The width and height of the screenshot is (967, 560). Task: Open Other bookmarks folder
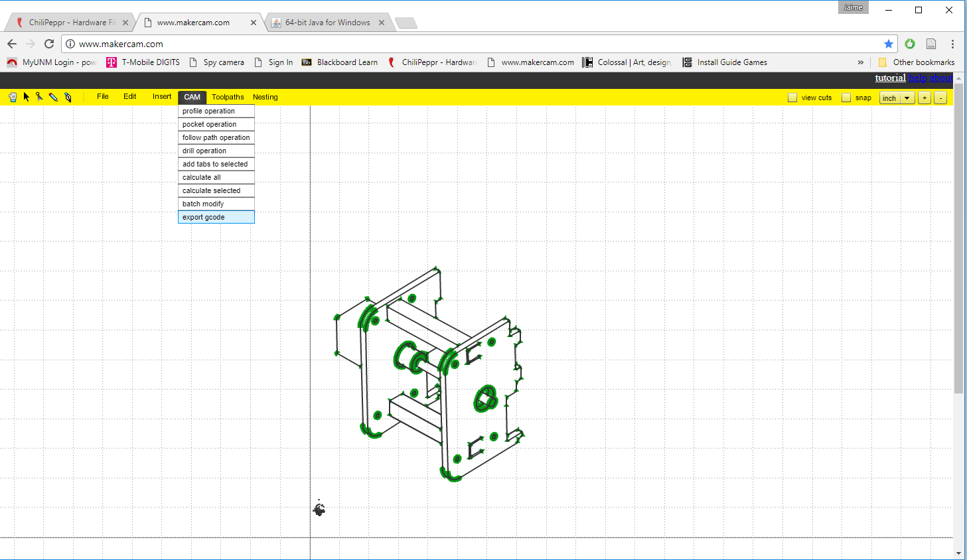click(x=917, y=62)
